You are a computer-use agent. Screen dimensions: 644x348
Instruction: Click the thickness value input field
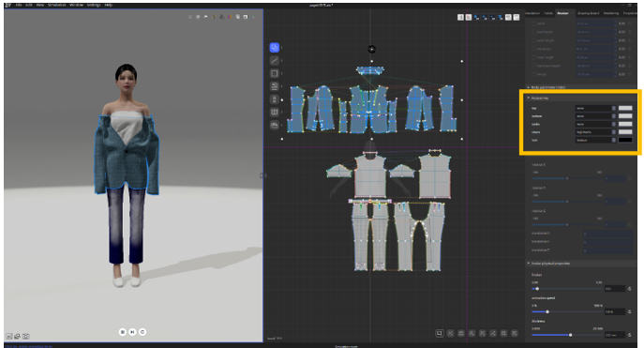pyautogui.click(x=614, y=335)
